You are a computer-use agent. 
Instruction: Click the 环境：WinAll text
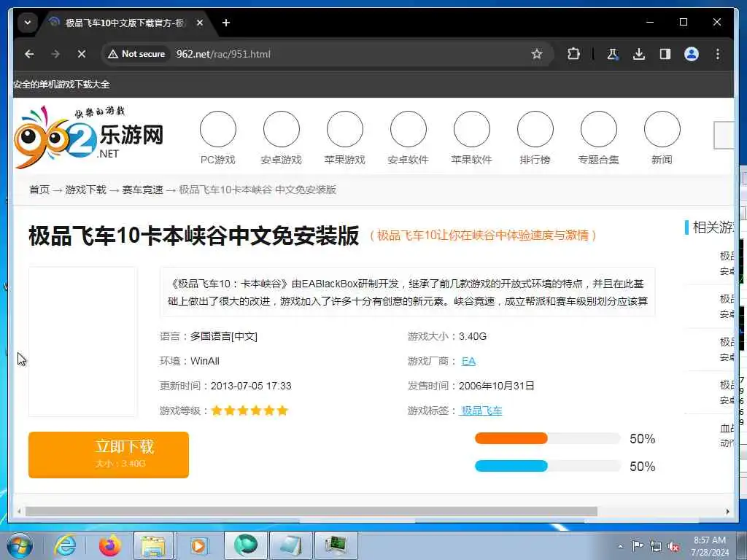click(x=190, y=361)
